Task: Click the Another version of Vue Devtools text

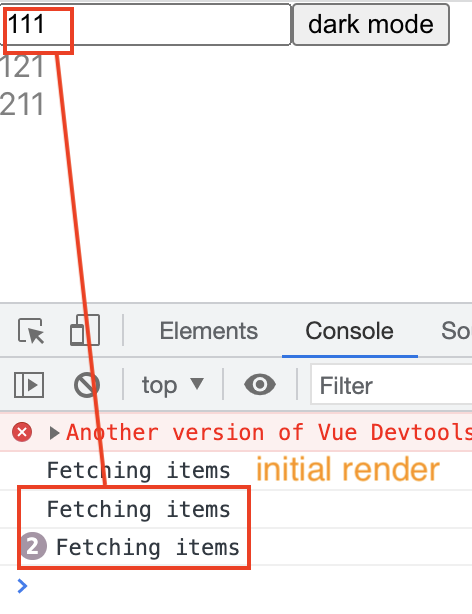Action: pyautogui.click(x=269, y=432)
